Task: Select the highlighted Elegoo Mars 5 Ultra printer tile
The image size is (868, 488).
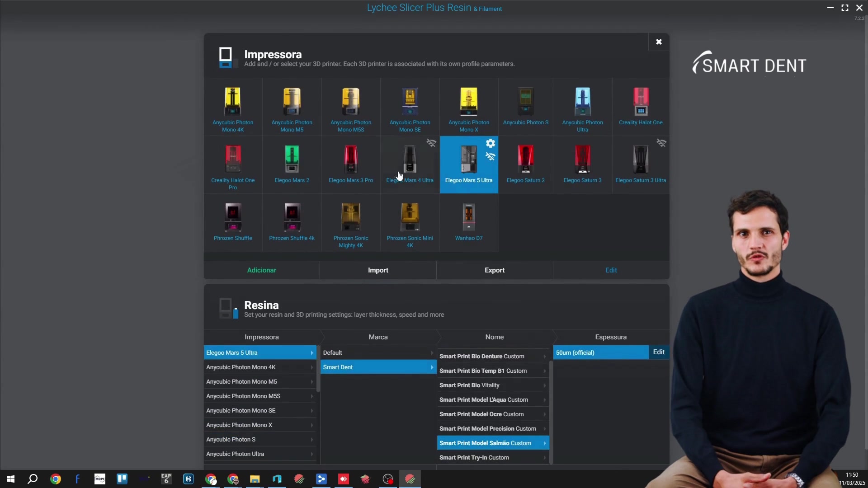Action: 469,165
